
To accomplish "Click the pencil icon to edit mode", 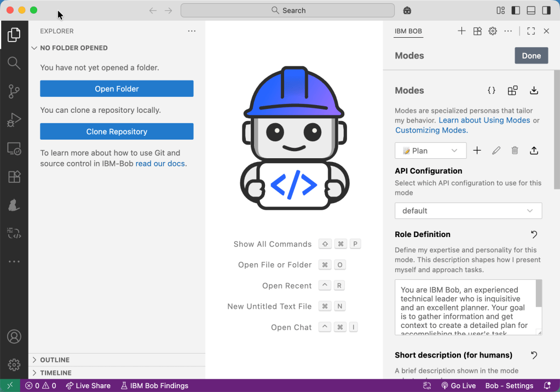I will pos(496,151).
